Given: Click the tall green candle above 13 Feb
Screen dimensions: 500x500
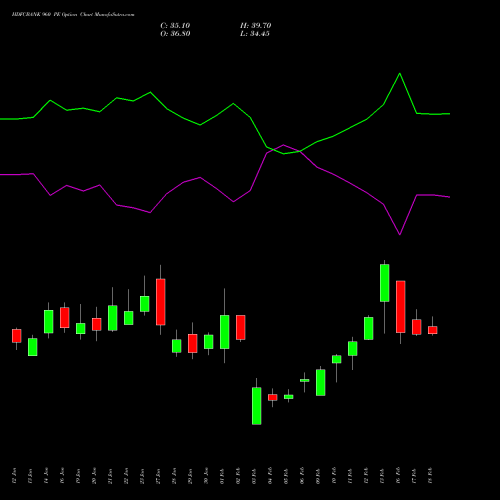Looking at the screenshot, I should [x=385, y=283].
